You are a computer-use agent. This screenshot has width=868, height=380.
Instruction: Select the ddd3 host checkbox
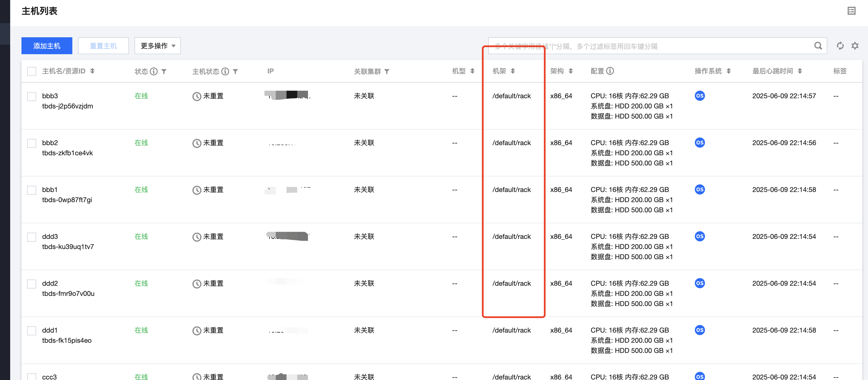click(32, 237)
